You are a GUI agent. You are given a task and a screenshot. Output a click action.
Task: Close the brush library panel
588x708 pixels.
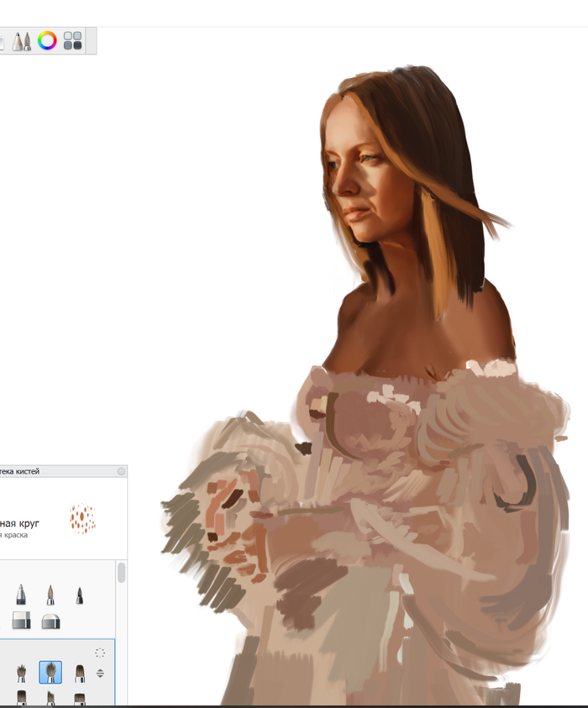(x=121, y=472)
